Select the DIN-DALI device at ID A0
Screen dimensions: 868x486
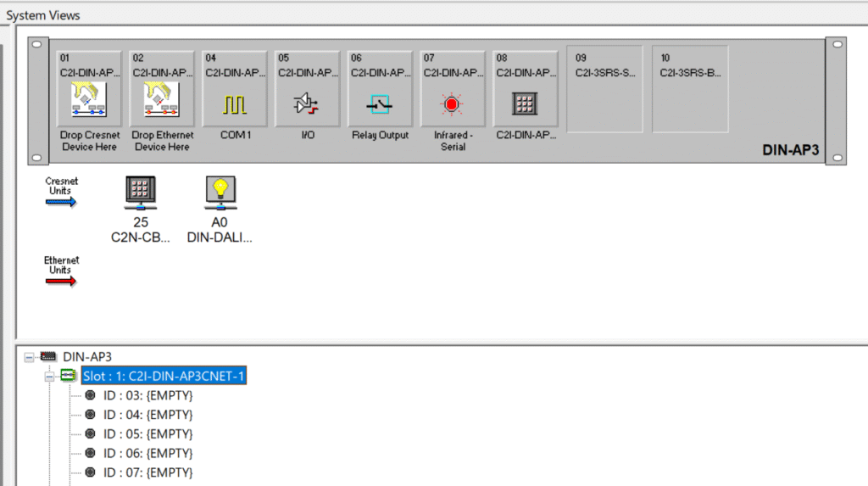click(220, 209)
